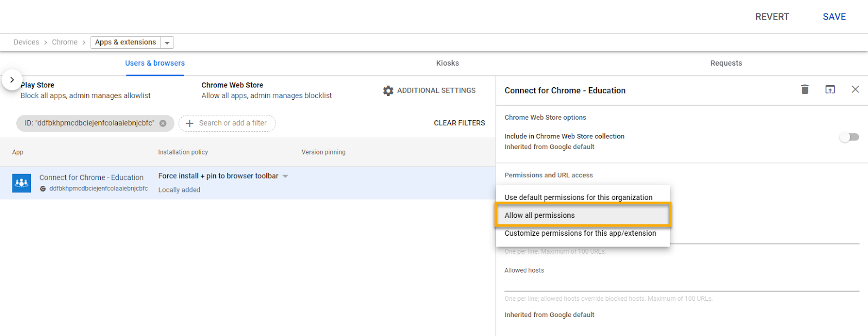The image size is (868, 336).
Task: Remove the ID filter chip
Action: coord(163,123)
